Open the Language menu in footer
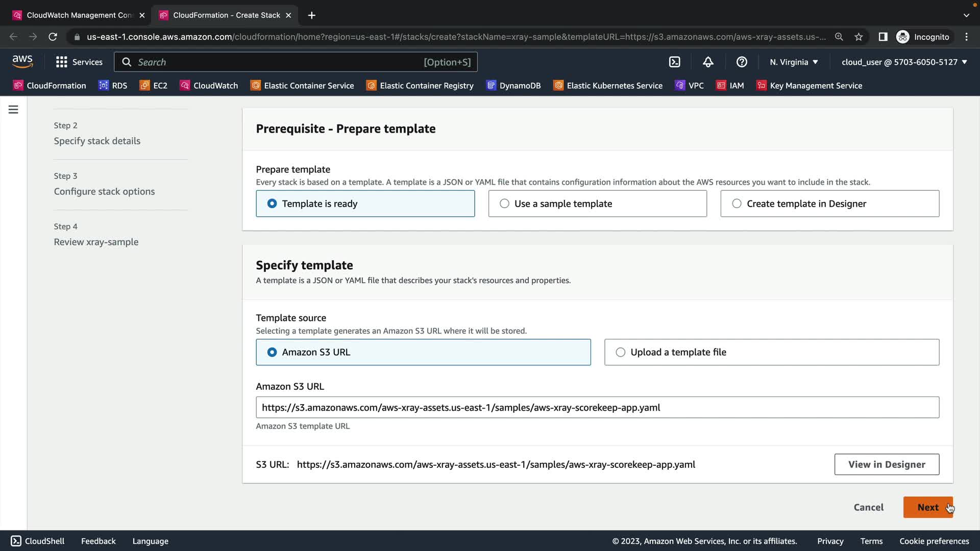980x551 pixels. click(x=150, y=541)
